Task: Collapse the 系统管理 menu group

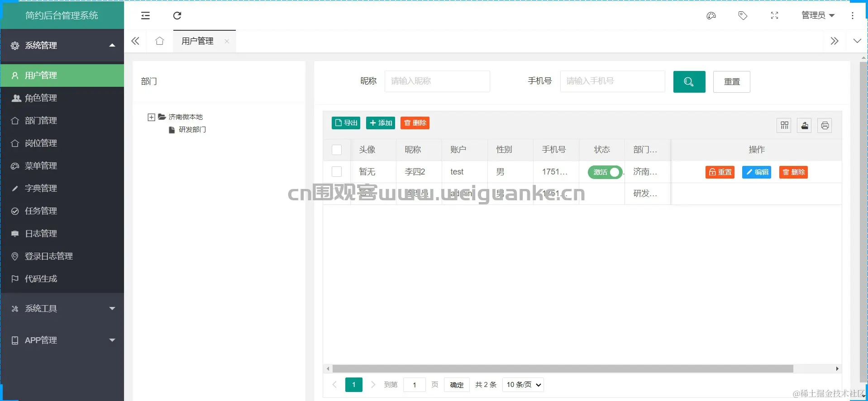Action: click(x=62, y=46)
